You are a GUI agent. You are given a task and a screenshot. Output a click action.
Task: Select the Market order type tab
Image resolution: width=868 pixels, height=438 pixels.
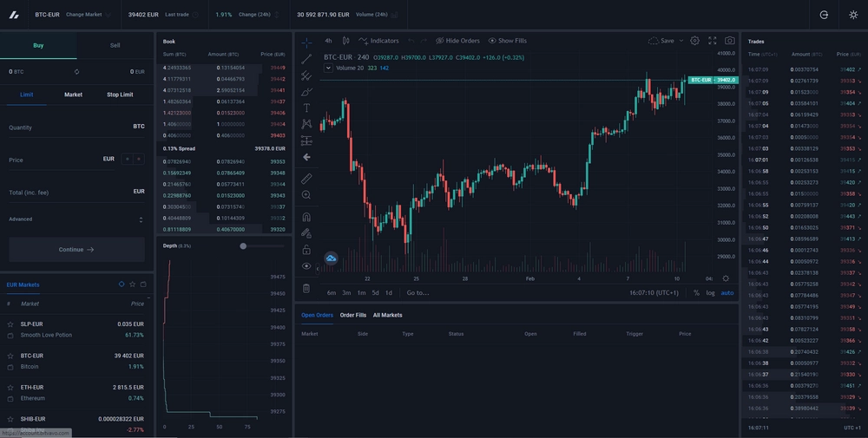click(x=73, y=95)
